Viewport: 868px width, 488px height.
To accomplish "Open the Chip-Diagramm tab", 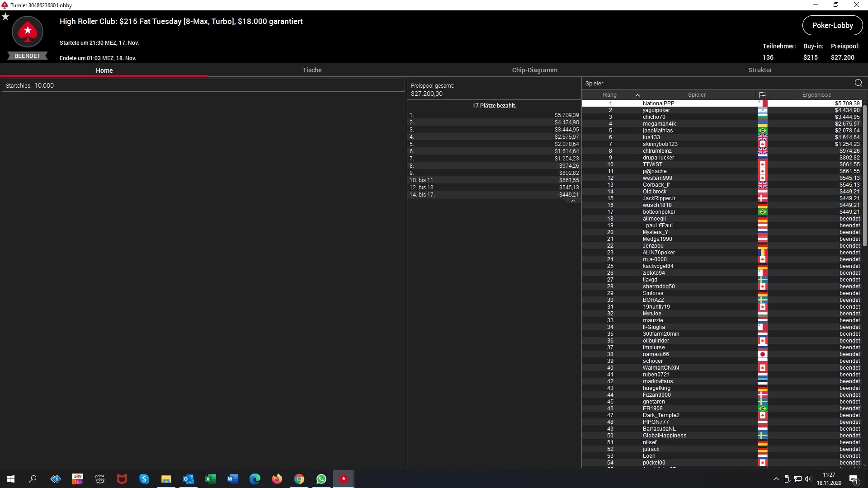I will coord(534,70).
